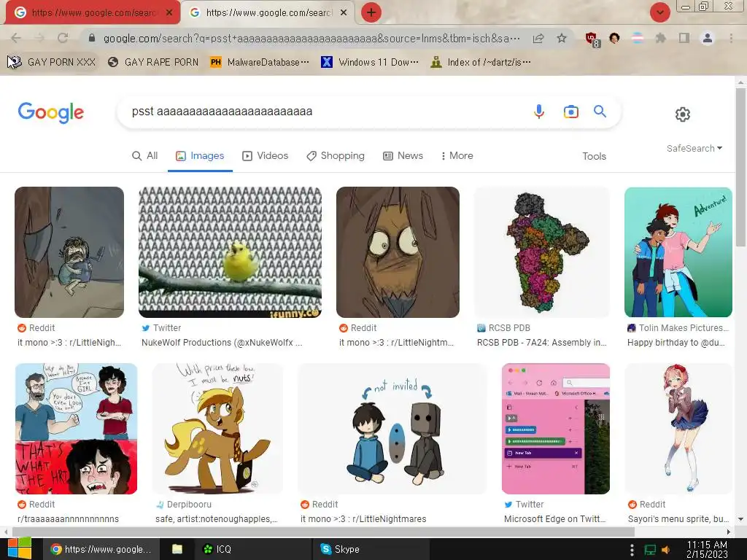Open the Chrome profile avatar

point(708,38)
